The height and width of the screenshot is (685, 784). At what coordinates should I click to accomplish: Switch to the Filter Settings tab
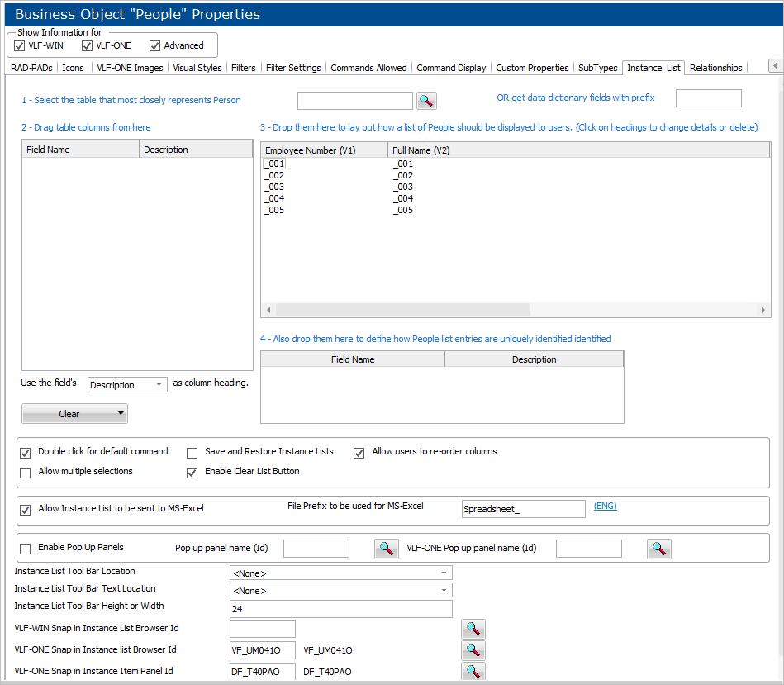tap(293, 68)
